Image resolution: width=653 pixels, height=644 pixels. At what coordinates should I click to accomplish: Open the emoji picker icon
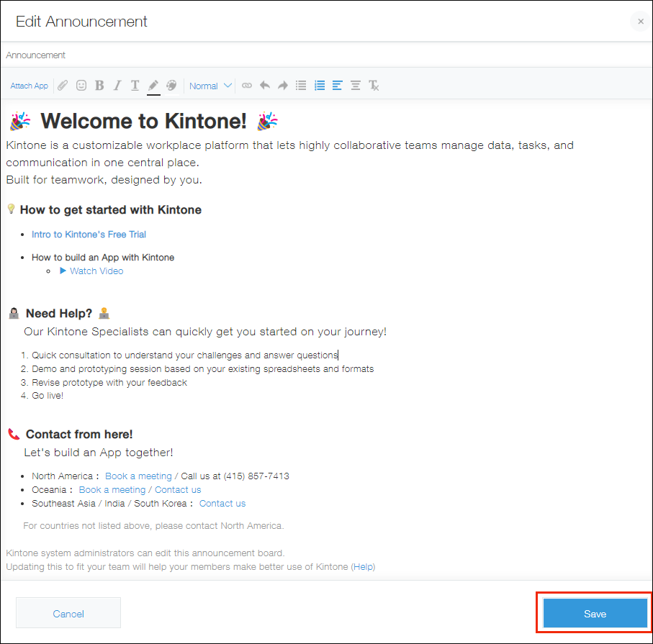(x=81, y=86)
